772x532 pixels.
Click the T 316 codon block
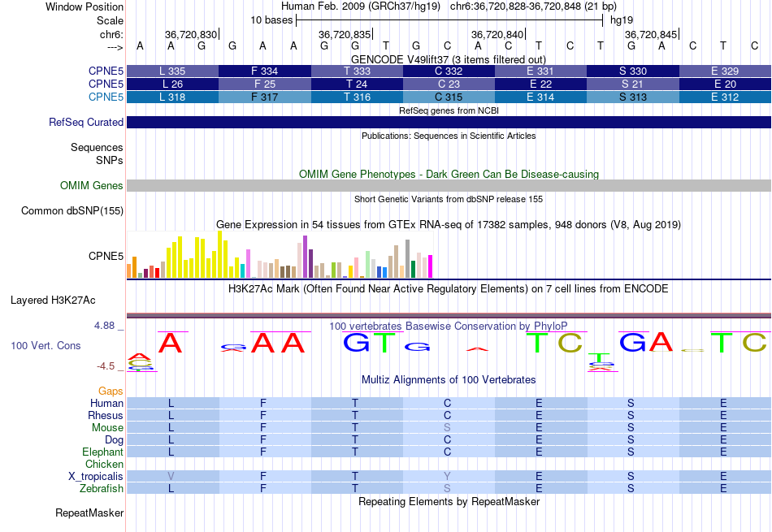[x=357, y=97]
